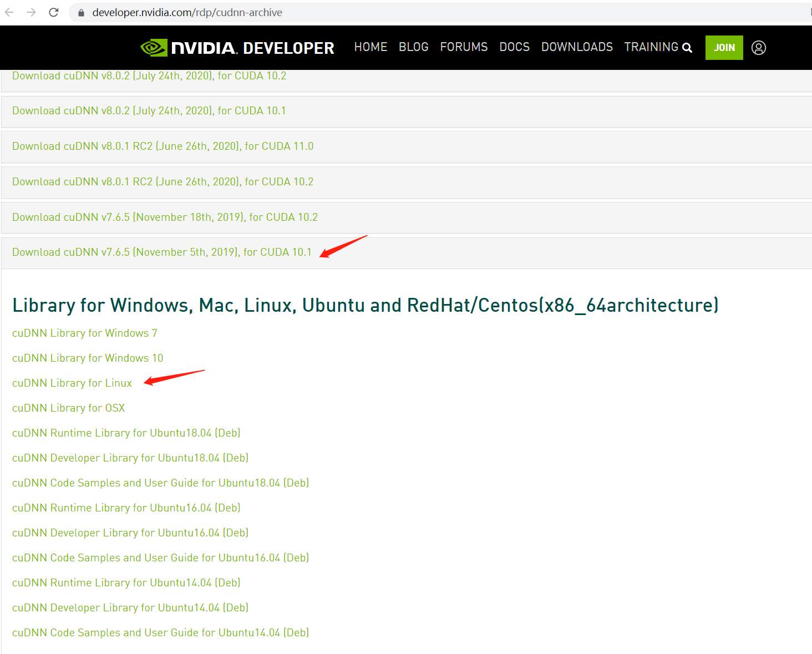Collapse cuDNN v7.6.5 November 5th for CUDA 10.1

coord(162,252)
